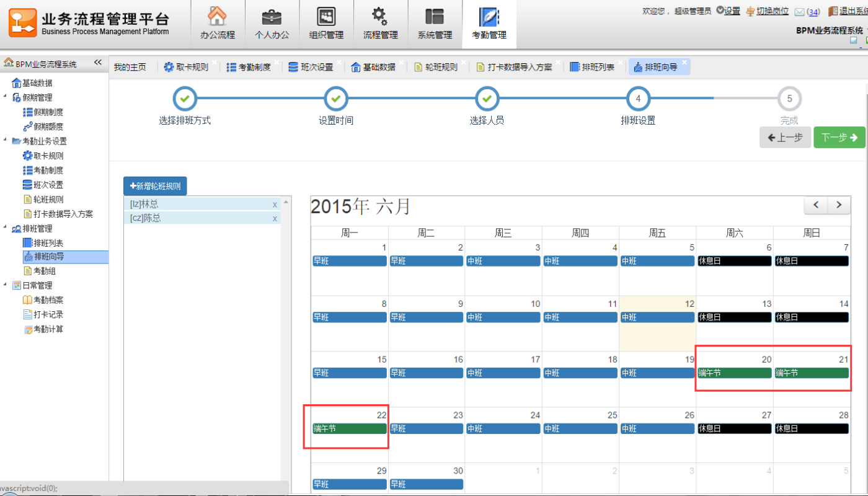
Task: Open the 考勤管理 module
Action: [489, 24]
